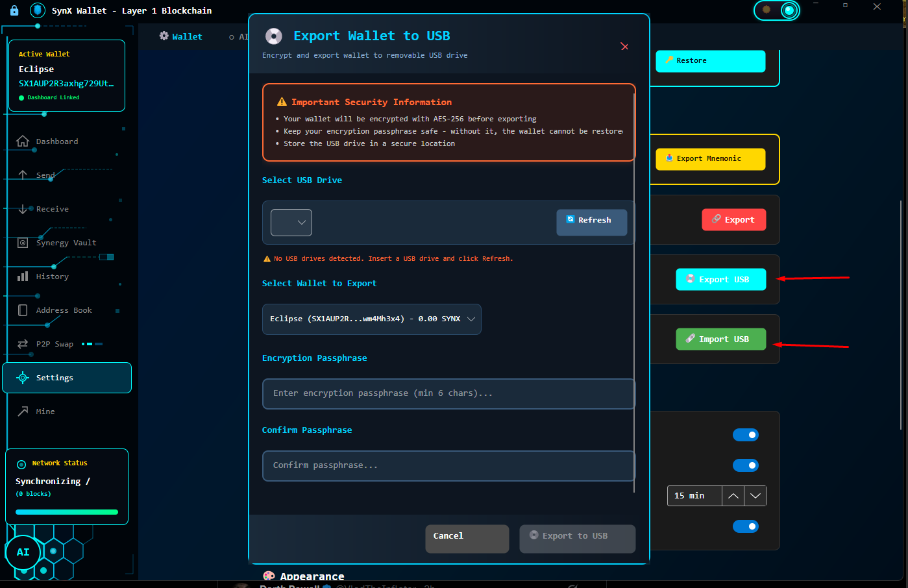Click the cyan Restore button
The width and height of the screenshot is (908, 588).
711,61
